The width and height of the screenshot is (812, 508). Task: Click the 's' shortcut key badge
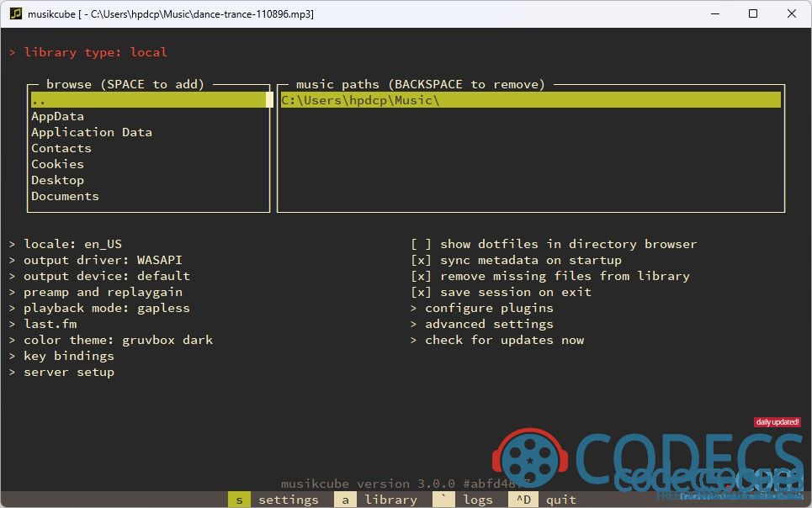tap(239, 500)
